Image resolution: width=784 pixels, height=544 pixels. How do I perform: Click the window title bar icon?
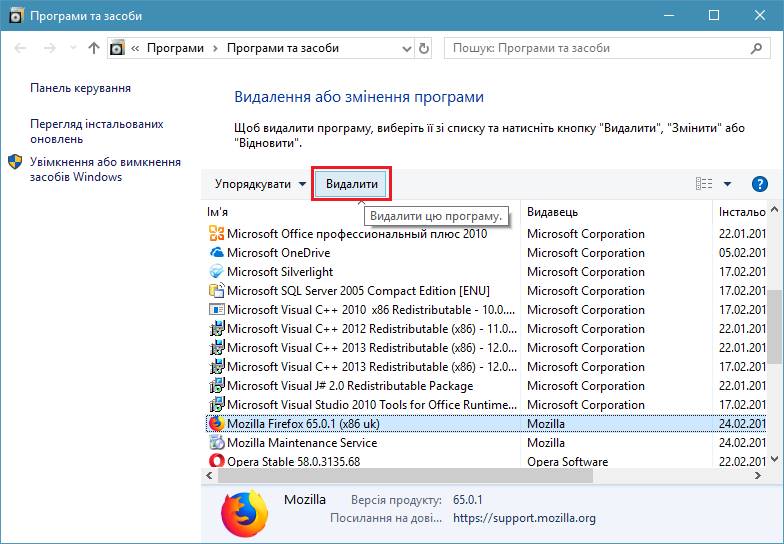(16, 16)
